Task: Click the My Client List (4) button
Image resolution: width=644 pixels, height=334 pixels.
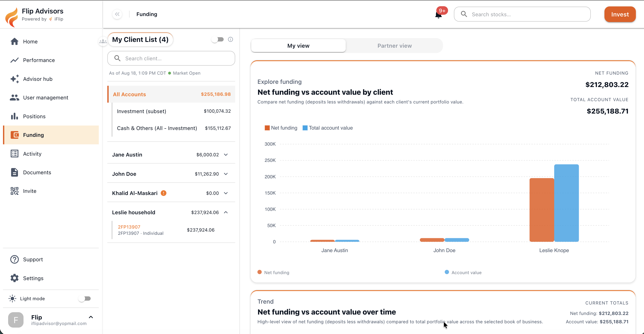Action: (x=140, y=40)
